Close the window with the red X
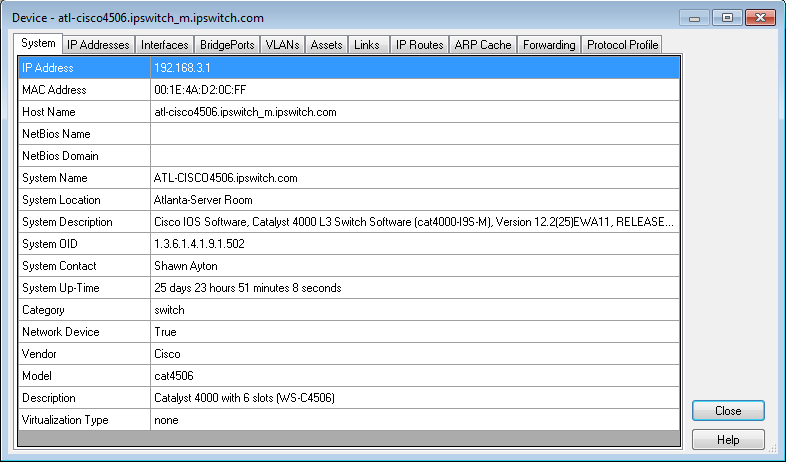Image resolution: width=786 pixels, height=462 pixels. tap(760, 18)
